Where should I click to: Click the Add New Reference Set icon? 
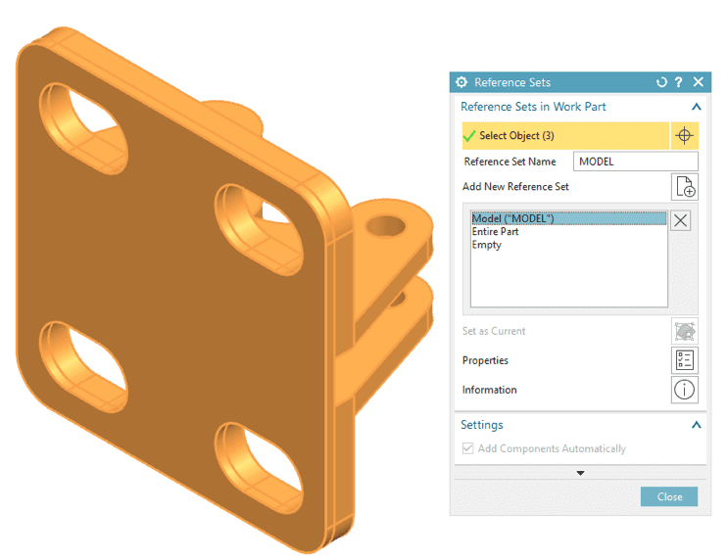[x=684, y=187]
